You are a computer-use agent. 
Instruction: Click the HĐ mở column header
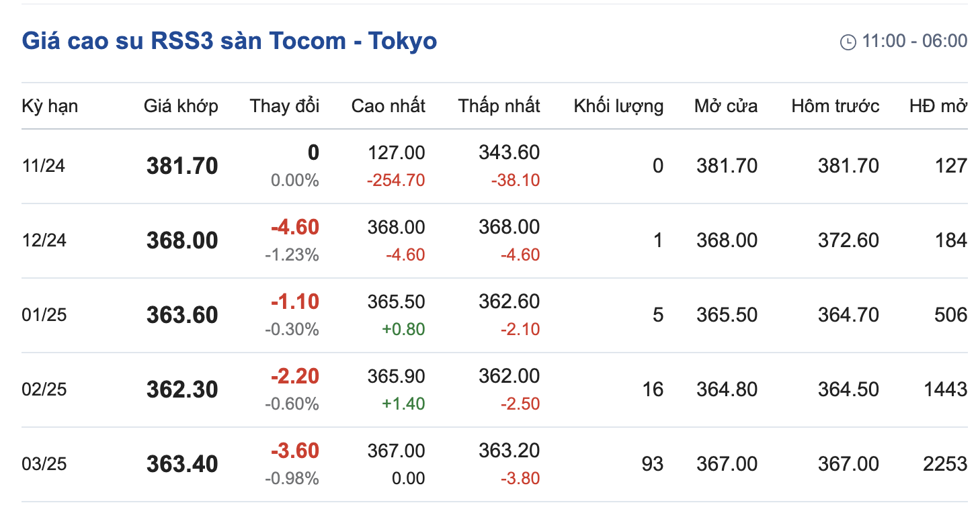pos(938,106)
